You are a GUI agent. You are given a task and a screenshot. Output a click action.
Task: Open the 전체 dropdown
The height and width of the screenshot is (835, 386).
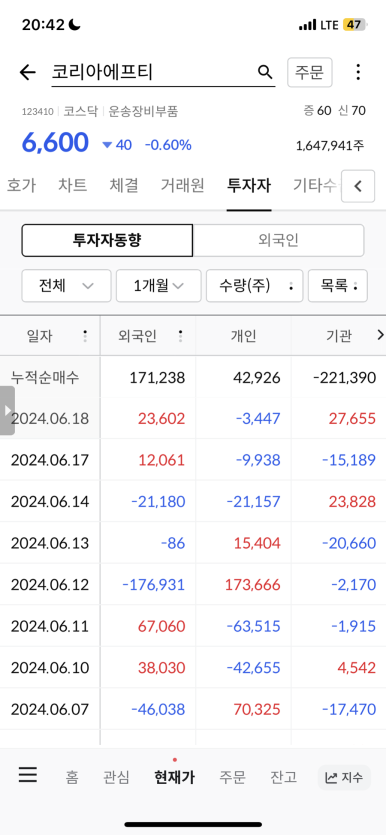(66, 286)
